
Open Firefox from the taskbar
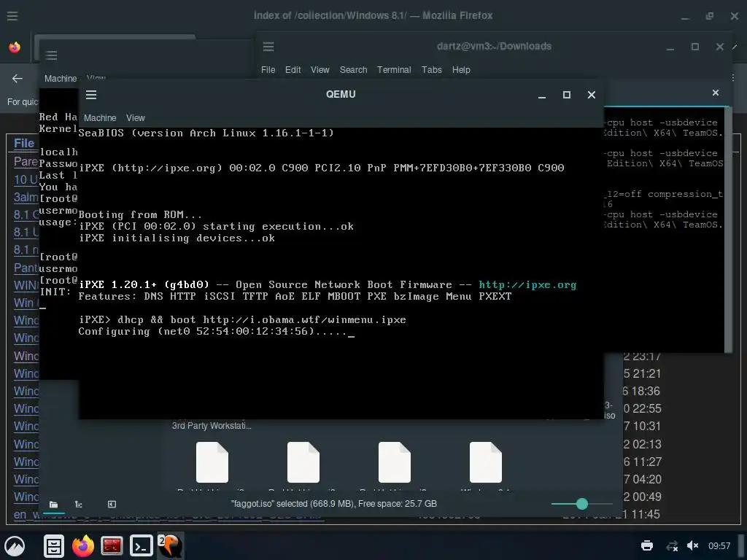pyautogui.click(x=83, y=545)
